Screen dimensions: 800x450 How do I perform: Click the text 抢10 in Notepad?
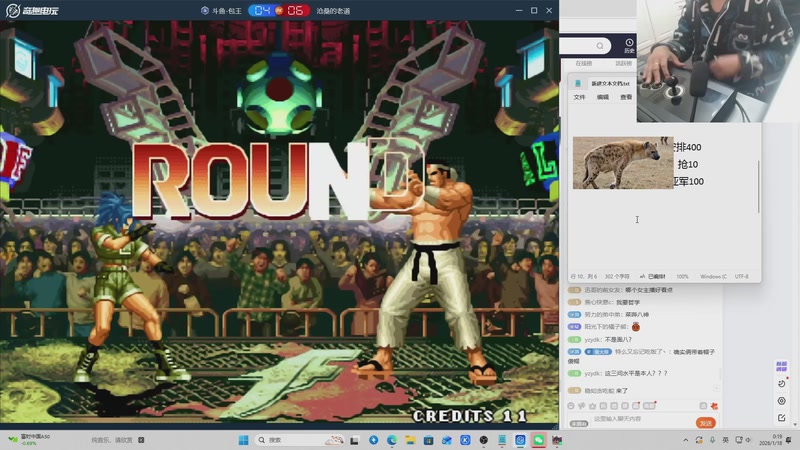(688, 164)
